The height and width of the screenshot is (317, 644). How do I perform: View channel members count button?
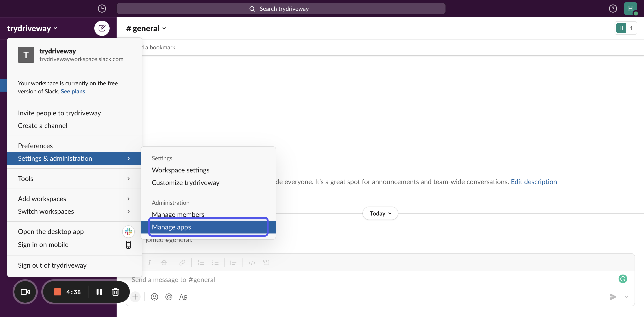626,28
